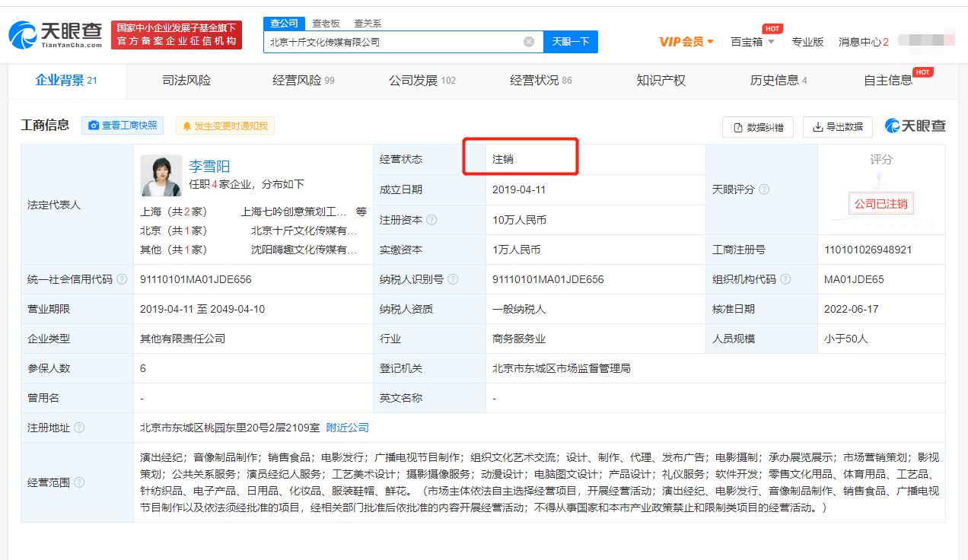The width and height of the screenshot is (968, 560).
Task: Open 北京十斤文化传媒 company link in list
Action: tap(304, 231)
